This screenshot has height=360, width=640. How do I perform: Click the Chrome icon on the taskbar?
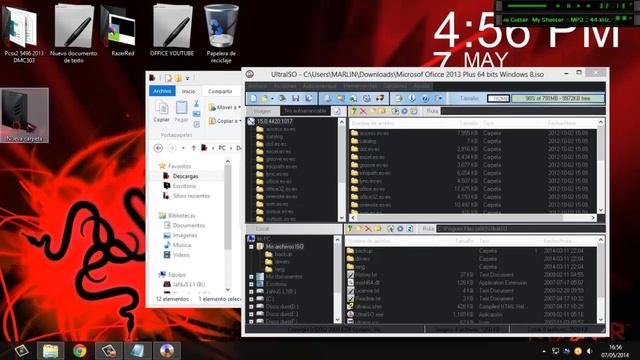[x=80, y=351]
